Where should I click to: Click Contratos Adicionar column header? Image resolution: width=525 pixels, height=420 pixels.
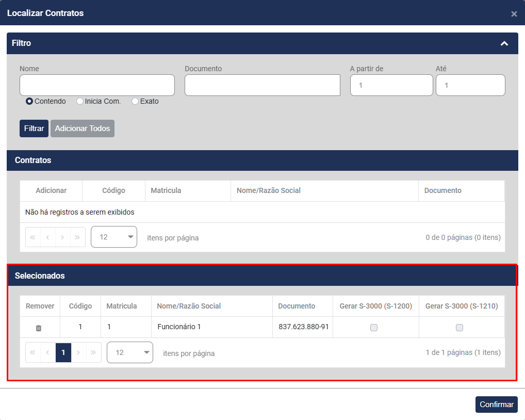pos(51,190)
